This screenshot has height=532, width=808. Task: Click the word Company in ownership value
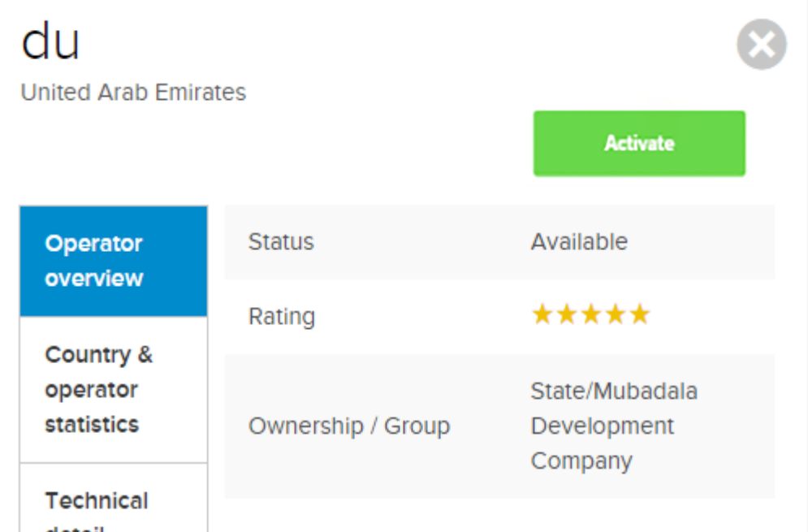point(581,461)
